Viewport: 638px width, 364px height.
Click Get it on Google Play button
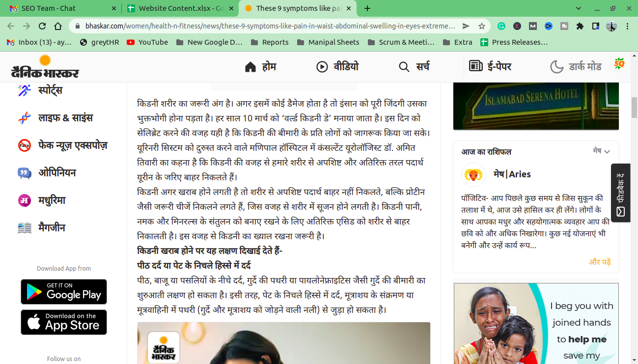pos(64,292)
